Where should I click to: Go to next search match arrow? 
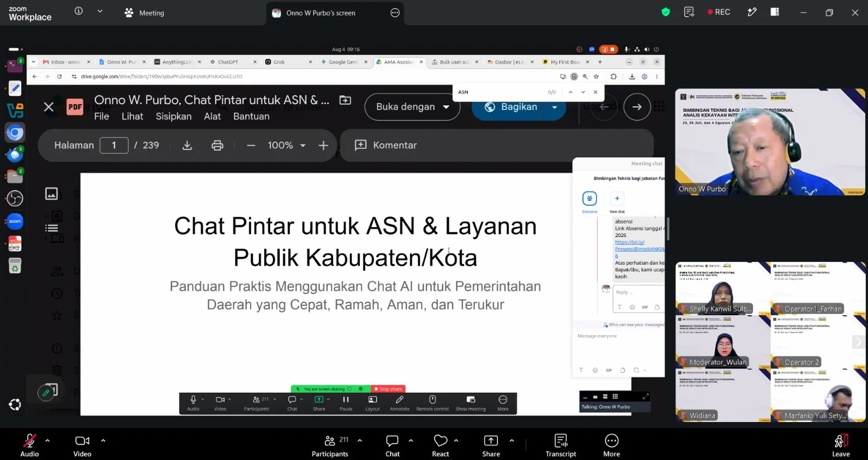tap(583, 92)
